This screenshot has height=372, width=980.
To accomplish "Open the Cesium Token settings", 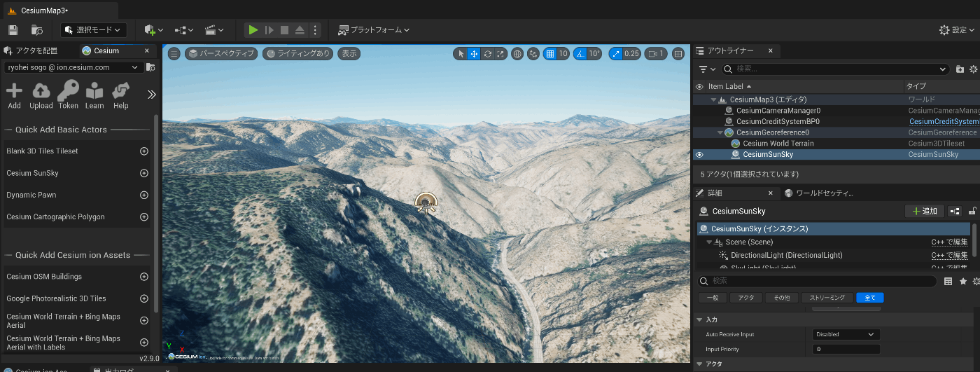I will pyautogui.click(x=68, y=96).
